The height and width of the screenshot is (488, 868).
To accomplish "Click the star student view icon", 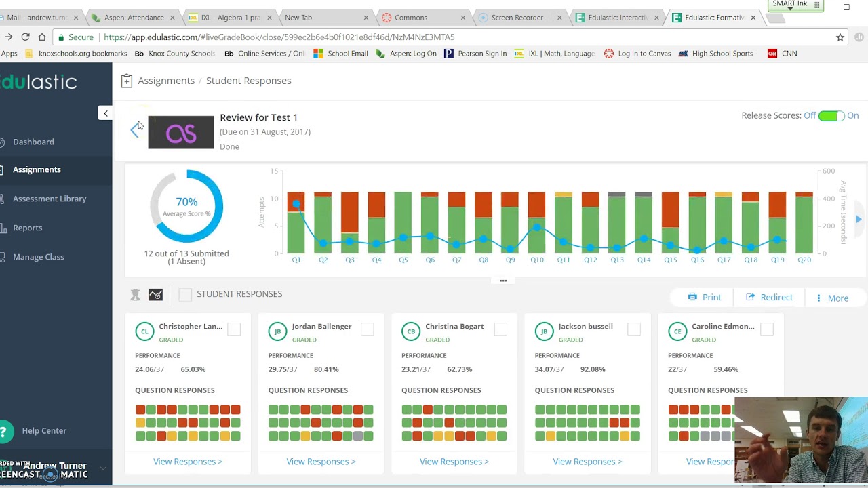I will pyautogui.click(x=135, y=294).
